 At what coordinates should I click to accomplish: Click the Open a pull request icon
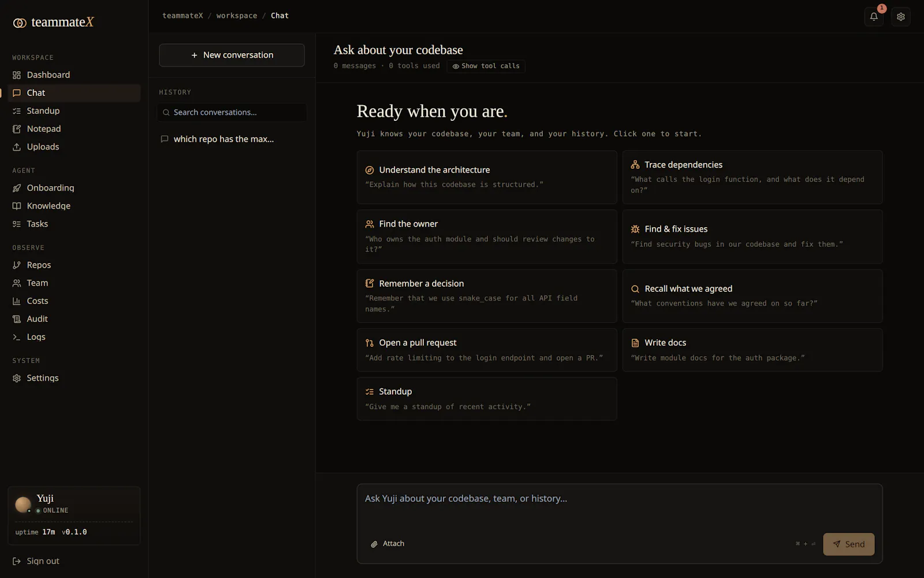point(370,343)
